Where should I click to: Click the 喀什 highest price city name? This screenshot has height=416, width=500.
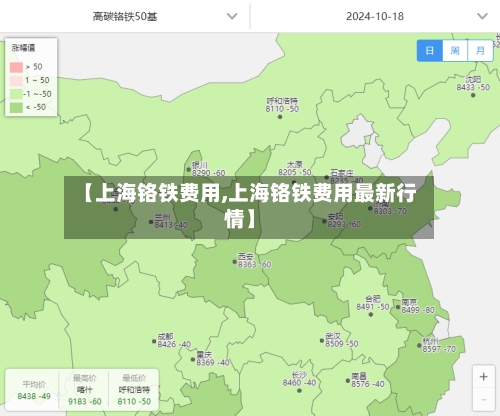tap(84, 389)
